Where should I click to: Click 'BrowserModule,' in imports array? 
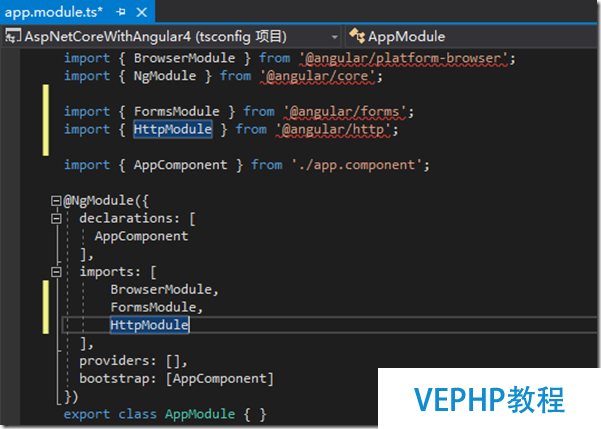pos(164,289)
